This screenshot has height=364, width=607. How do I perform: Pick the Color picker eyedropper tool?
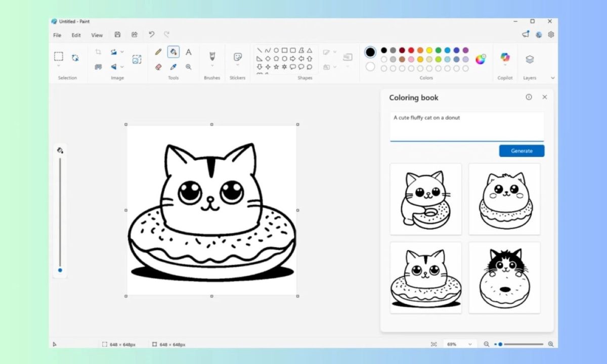tap(174, 67)
